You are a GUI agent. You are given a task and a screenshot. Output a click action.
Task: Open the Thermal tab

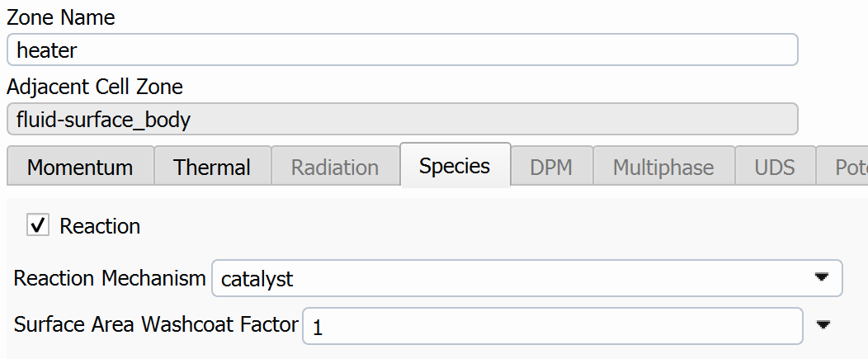tap(212, 168)
